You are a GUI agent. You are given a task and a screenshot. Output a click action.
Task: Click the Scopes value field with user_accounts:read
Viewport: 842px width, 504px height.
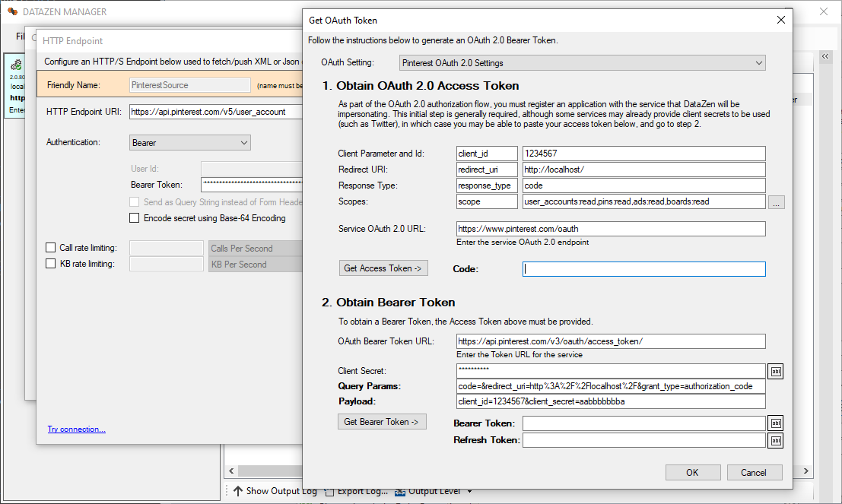pyautogui.click(x=643, y=201)
